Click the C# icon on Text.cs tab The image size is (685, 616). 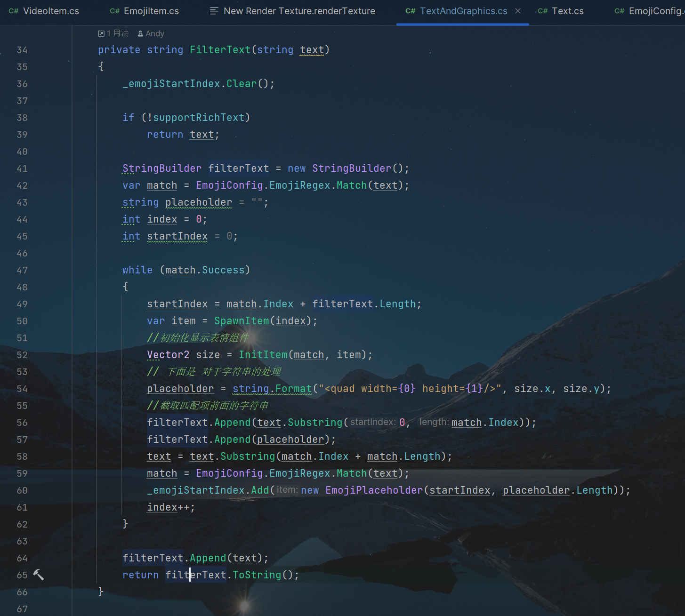click(542, 11)
